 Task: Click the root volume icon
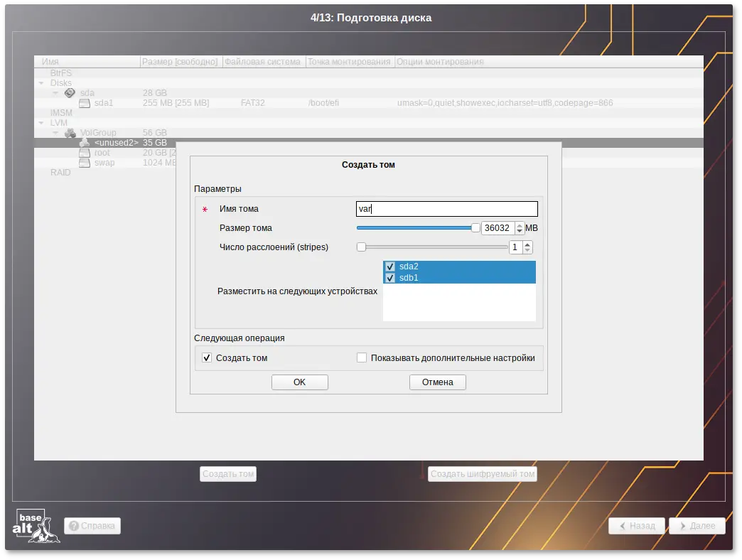[x=85, y=153]
